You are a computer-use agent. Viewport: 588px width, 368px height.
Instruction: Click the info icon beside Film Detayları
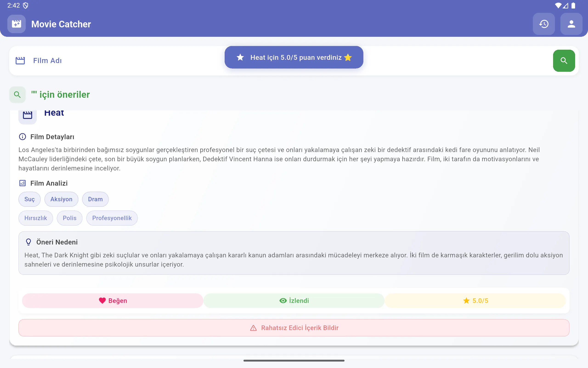coord(22,137)
